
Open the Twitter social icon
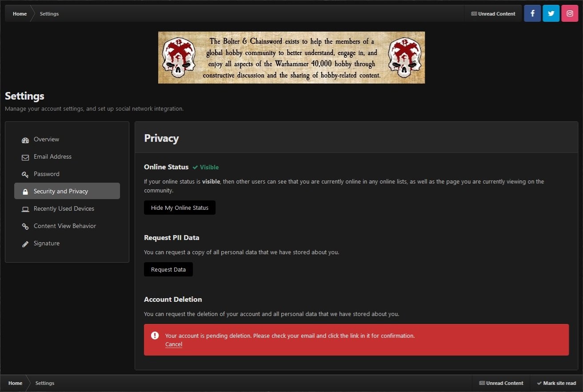pos(551,13)
